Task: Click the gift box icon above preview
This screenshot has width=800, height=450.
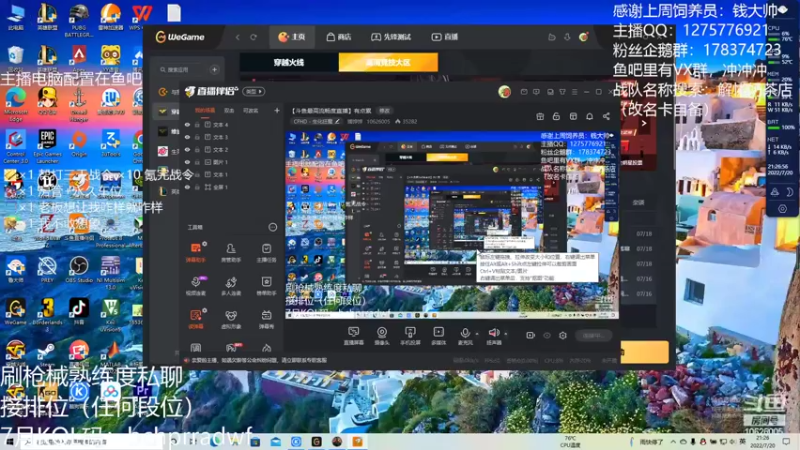Action: coord(540,116)
